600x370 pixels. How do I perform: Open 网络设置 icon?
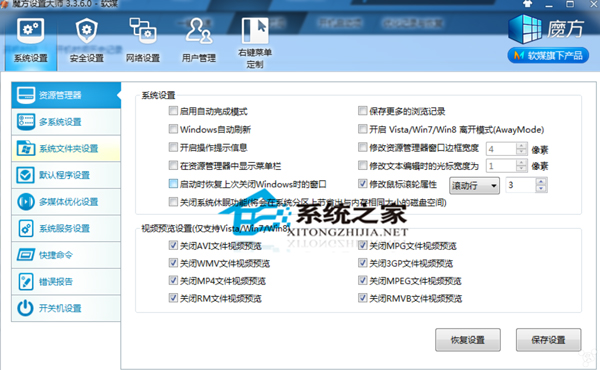(x=142, y=30)
